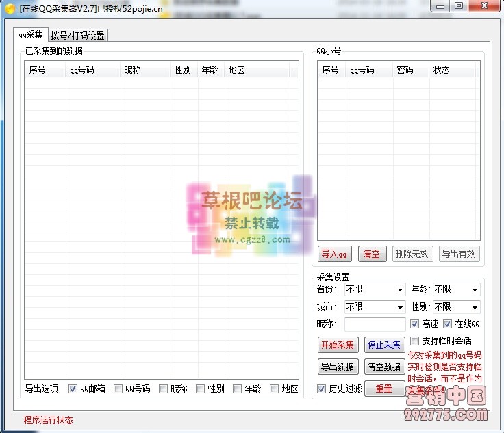Click the 导出数据 button
504x433 pixels.
pyautogui.click(x=338, y=367)
